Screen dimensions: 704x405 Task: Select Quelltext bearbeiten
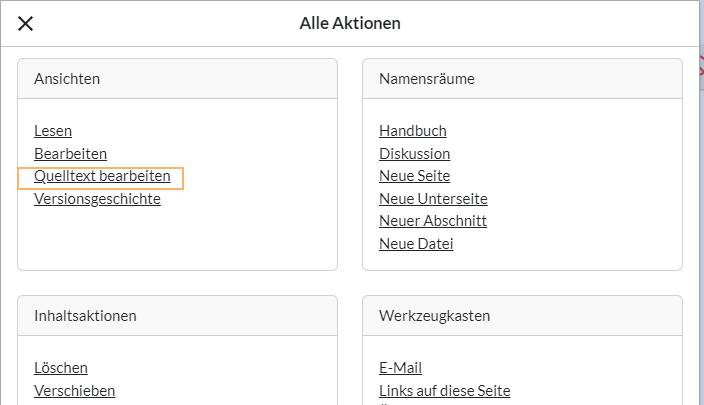click(102, 176)
